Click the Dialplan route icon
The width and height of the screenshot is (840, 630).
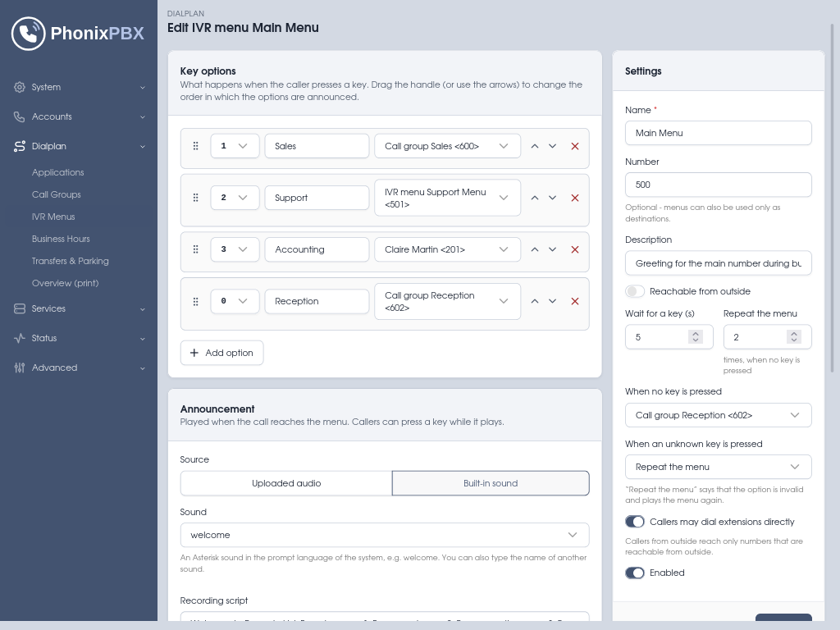20,146
